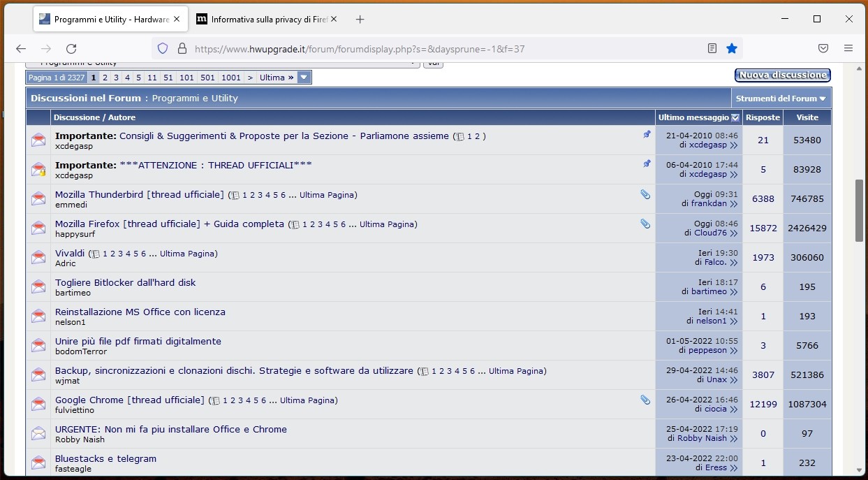Show site security padlock info
This screenshot has height=480, width=868.
point(182,48)
